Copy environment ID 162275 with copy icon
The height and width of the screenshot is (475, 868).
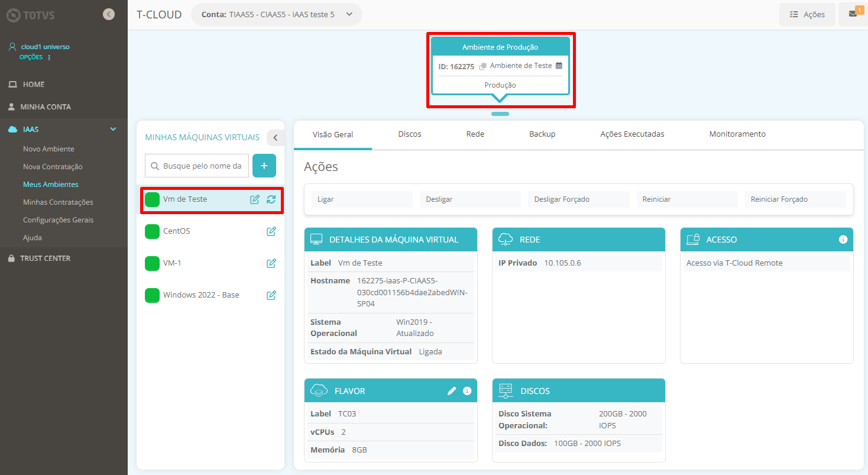pos(482,66)
